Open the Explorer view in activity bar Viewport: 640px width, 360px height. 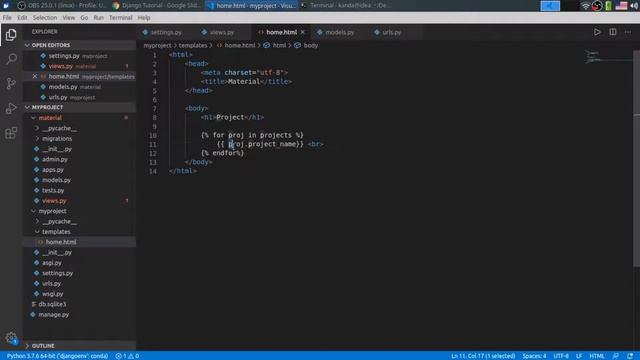(x=11, y=35)
